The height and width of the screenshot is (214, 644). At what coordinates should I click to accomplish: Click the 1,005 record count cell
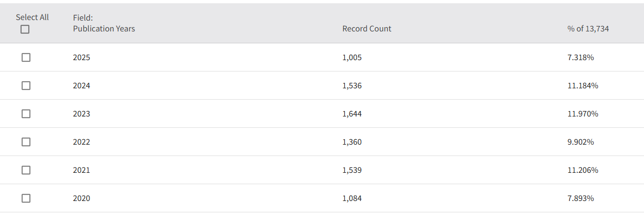[x=352, y=57]
